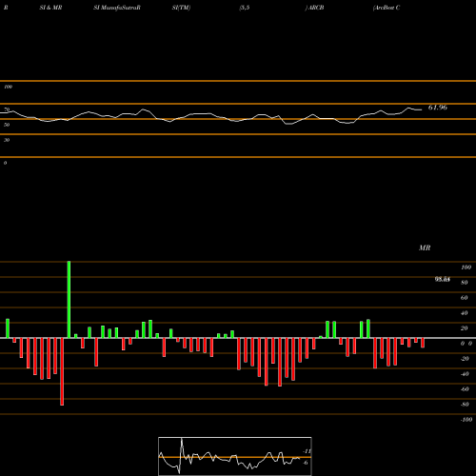This screenshot has height=476, width=476.
Task: Click the '(5,5' parameter text
Action: tap(245, 8)
